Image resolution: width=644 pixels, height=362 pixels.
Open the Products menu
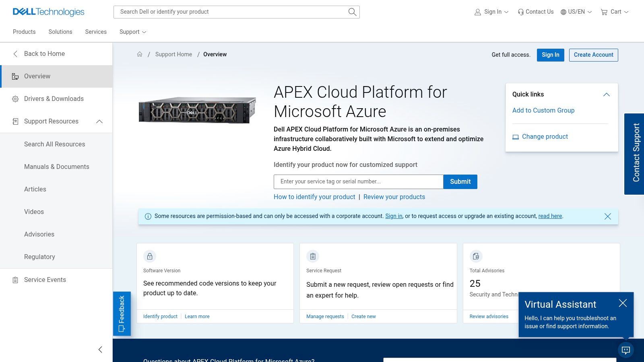[x=24, y=32]
